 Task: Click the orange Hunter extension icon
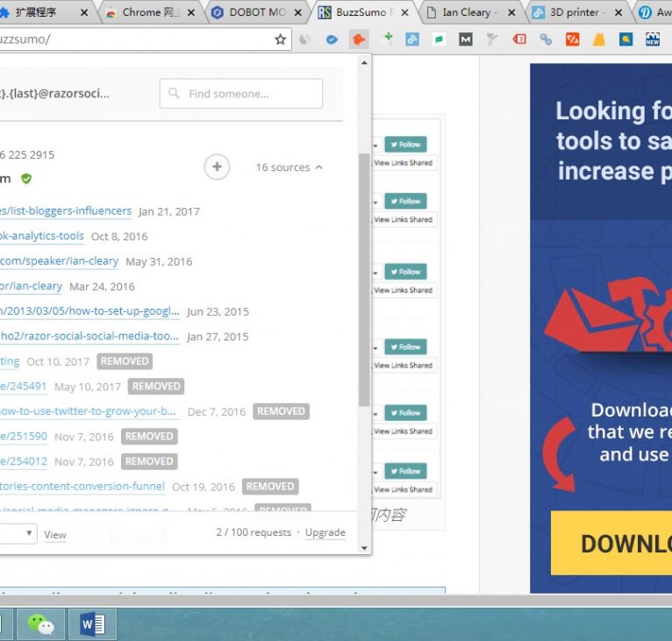tap(358, 39)
